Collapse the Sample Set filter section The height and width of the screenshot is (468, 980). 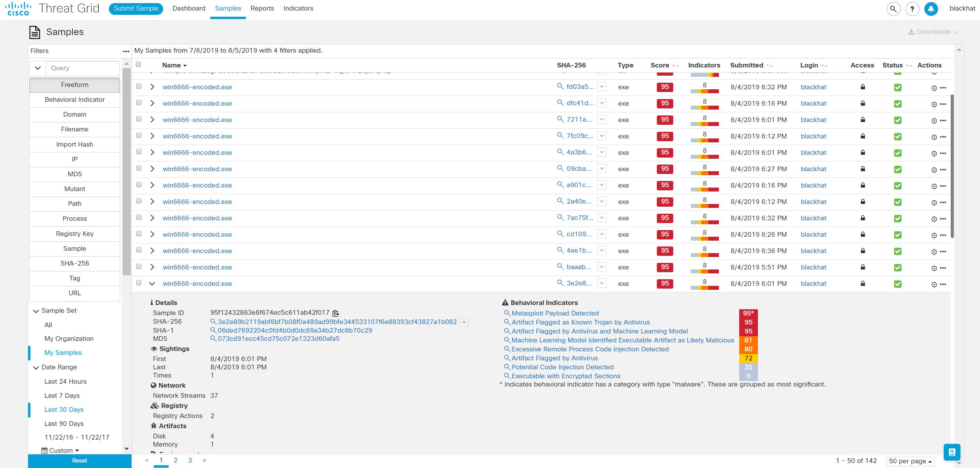tap(36, 311)
